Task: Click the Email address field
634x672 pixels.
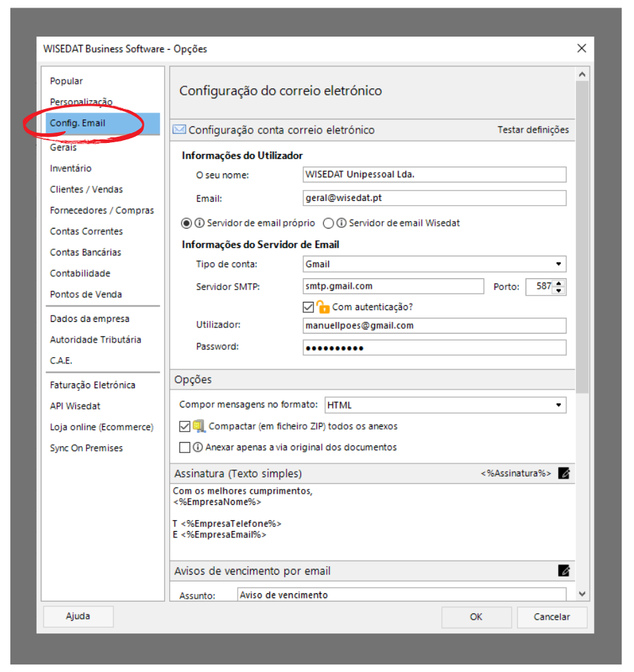Action: tap(434, 198)
